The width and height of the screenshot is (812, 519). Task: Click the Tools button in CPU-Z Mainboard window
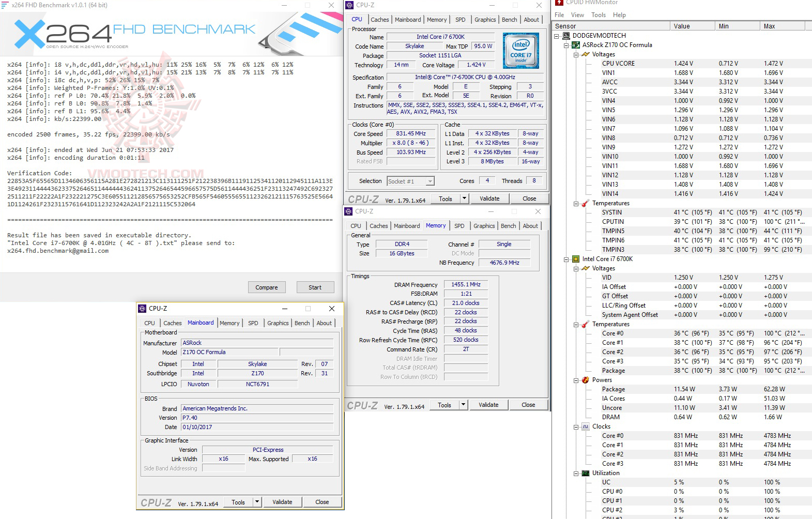click(238, 502)
